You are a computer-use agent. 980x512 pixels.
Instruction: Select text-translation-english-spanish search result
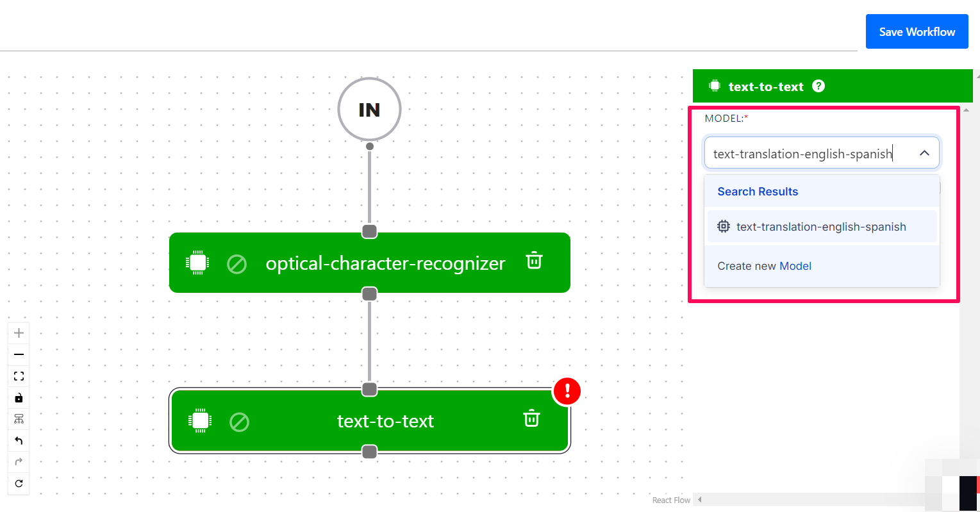pyautogui.click(x=822, y=227)
